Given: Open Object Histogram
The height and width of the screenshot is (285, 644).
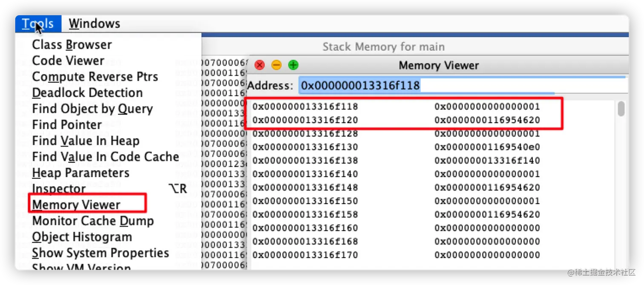Looking at the screenshot, I should pyautogui.click(x=82, y=237).
